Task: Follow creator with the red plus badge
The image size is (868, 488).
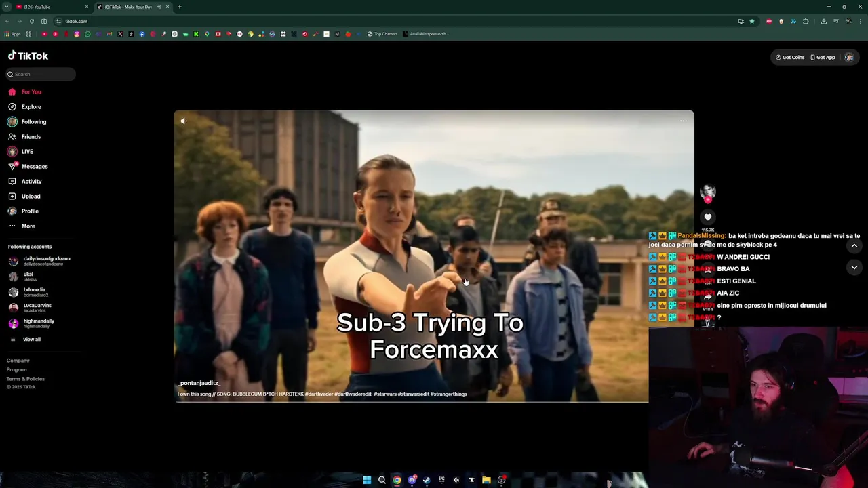Action: point(708,200)
